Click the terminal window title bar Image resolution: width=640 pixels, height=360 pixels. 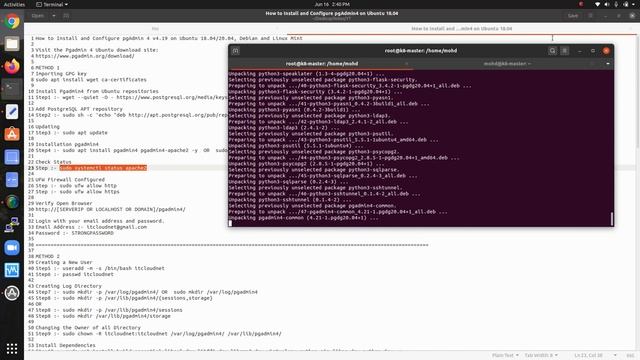[420, 51]
